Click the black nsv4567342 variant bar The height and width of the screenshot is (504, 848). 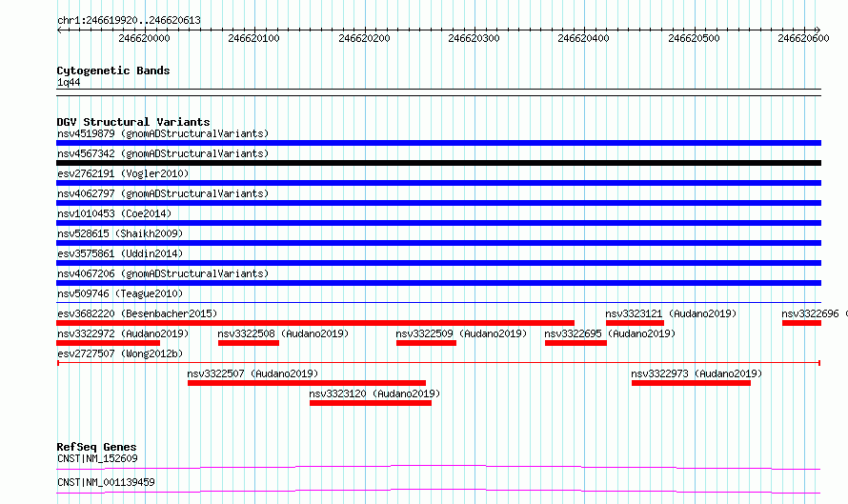[x=438, y=163]
